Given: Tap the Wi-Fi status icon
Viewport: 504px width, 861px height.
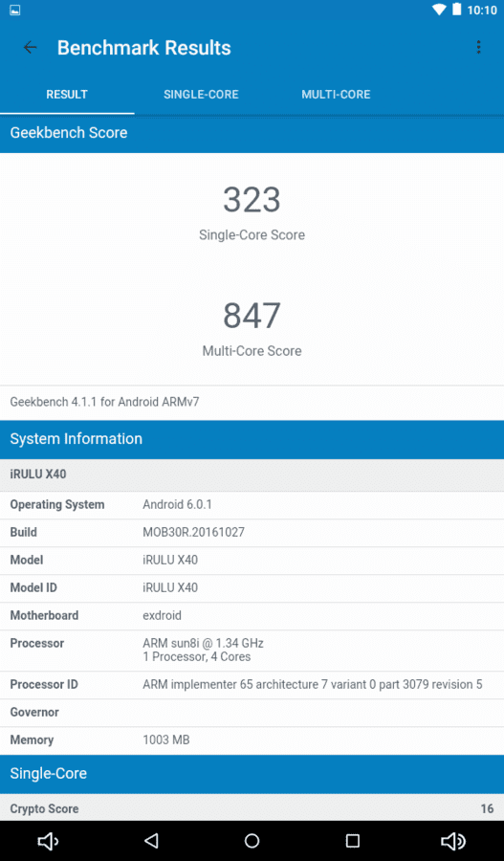Looking at the screenshot, I should tap(439, 10).
